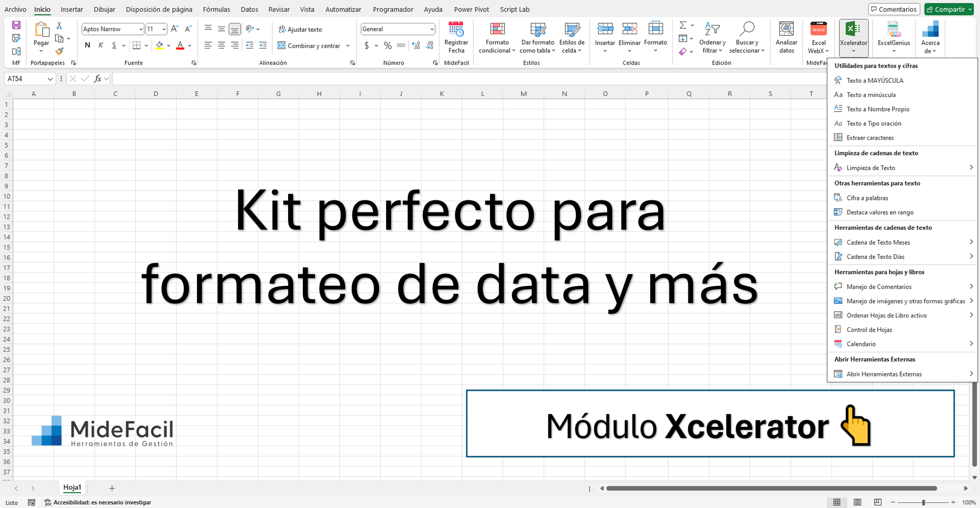This screenshot has height=508, width=980.
Task: Click Accesibilidad: es necesario investigar
Action: (x=98, y=502)
